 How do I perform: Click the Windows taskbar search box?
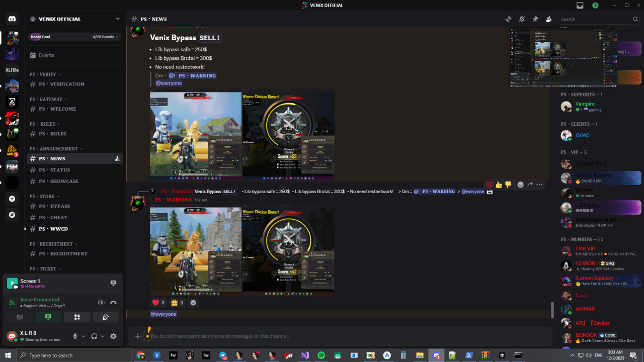click(74, 355)
